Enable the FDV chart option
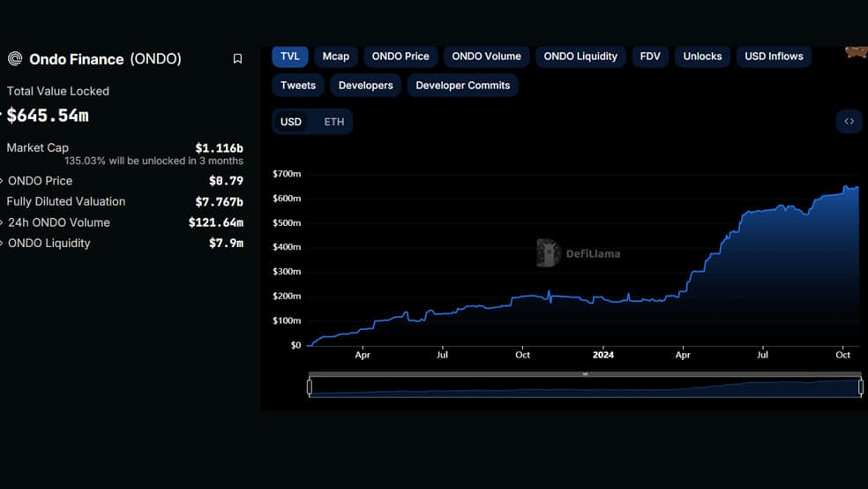Screen dimensions: 868x489 click(x=650, y=56)
